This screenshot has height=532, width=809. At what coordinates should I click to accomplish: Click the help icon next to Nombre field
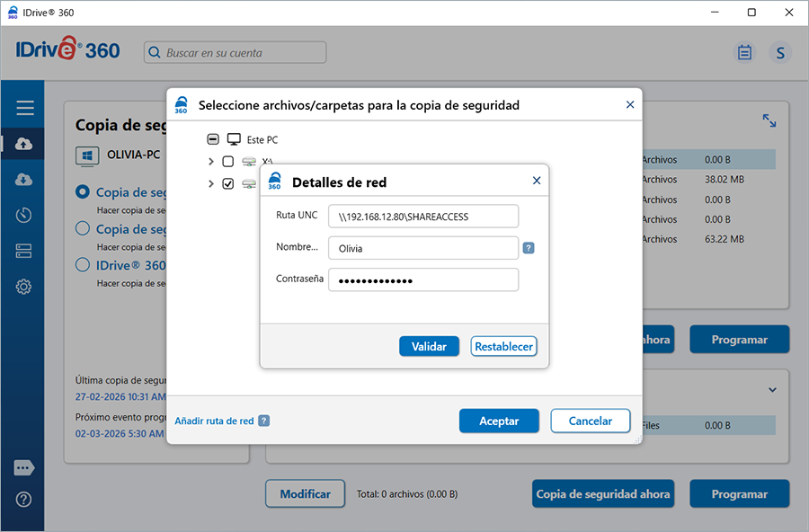[529, 248]
